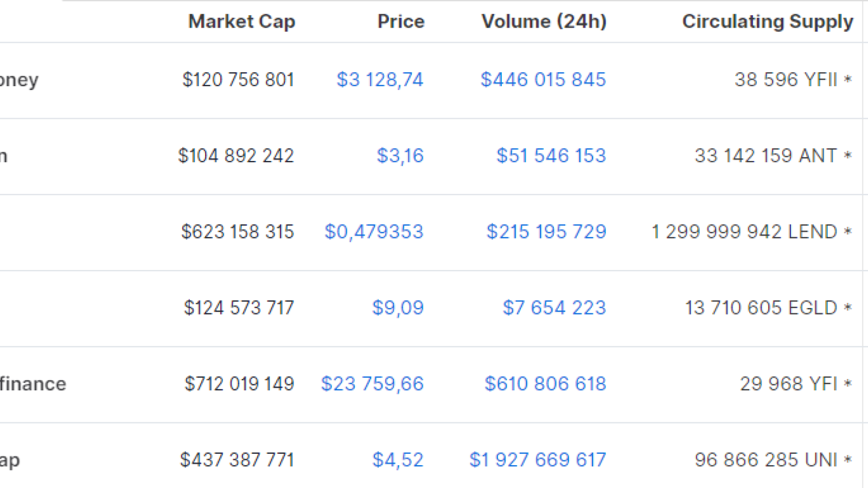
Task: Open the $51 546 153 volume link
Action: coord(551,156)
